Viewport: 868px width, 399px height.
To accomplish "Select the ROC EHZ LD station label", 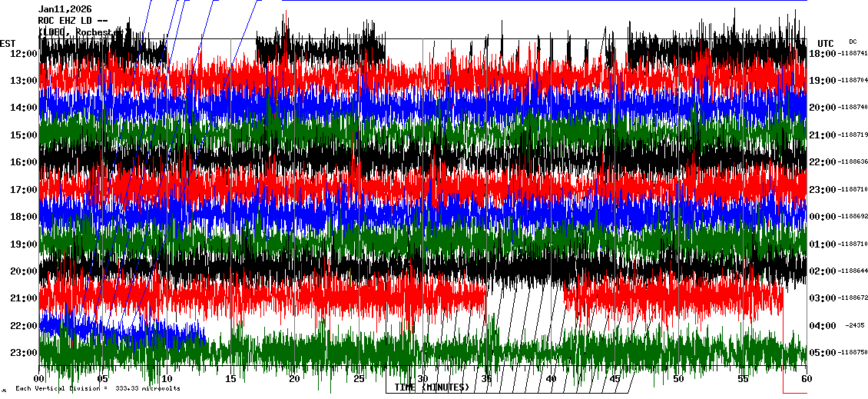I will click(73, 21).
